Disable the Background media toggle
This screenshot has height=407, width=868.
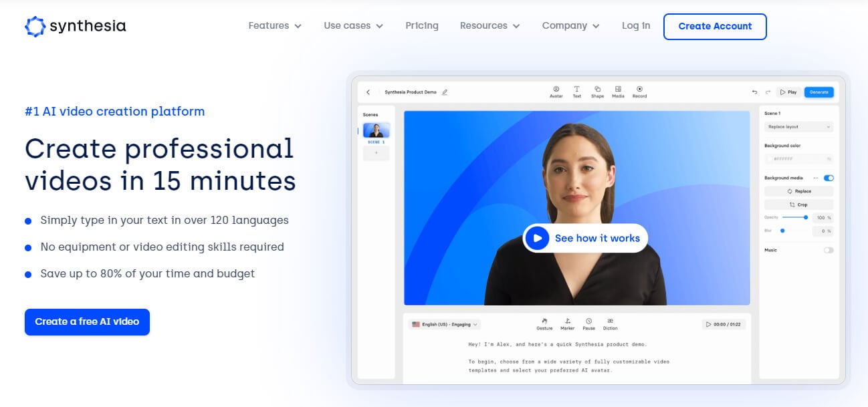(x=829, y=178)
